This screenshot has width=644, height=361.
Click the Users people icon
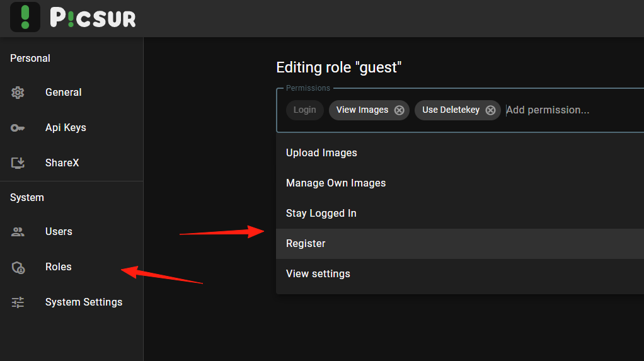click(x=18, y=232)
